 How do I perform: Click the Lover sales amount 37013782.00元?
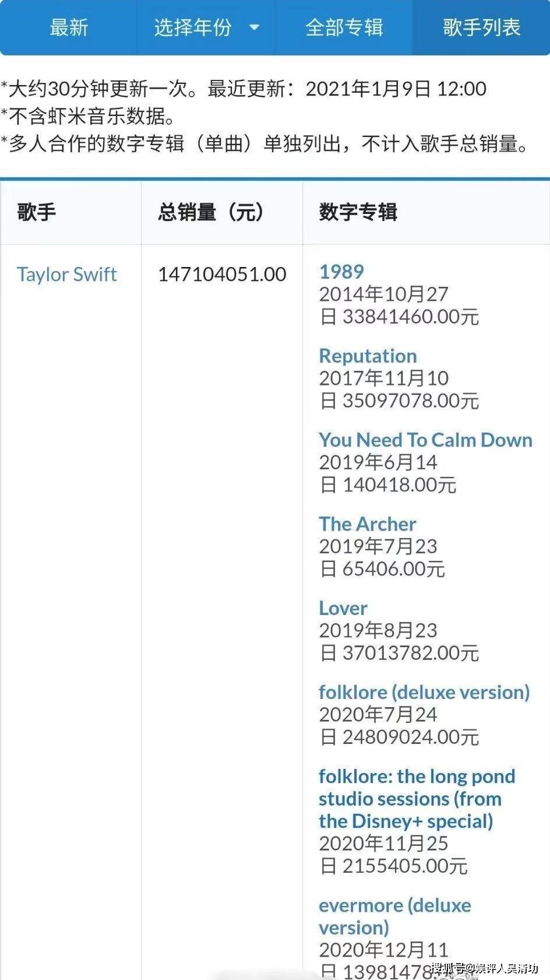[x=411, y=653]
